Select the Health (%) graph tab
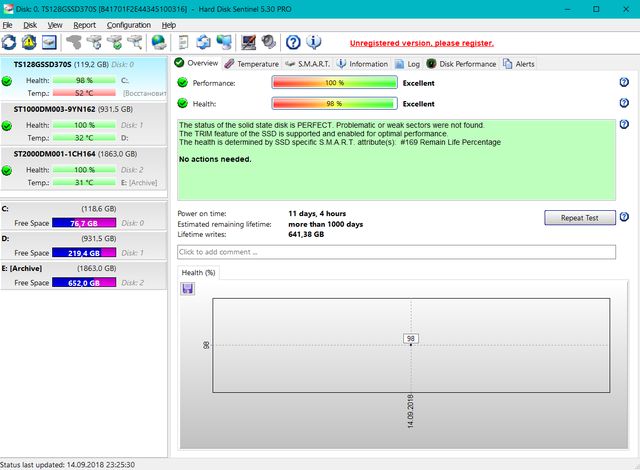This screenshot has width=640, height=470. 198,273
